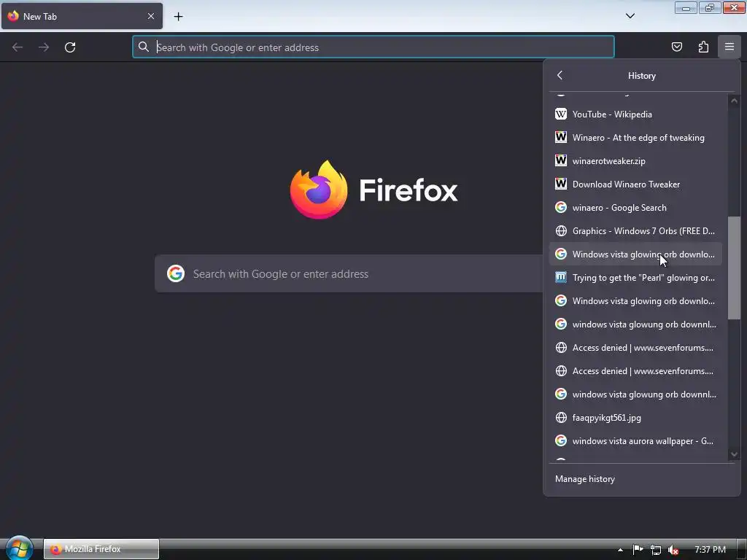The height and width of the screenshot is (560, 747).
Task: Click Winaero favicon beside winaerotweaker.zip
Action: 561,161
